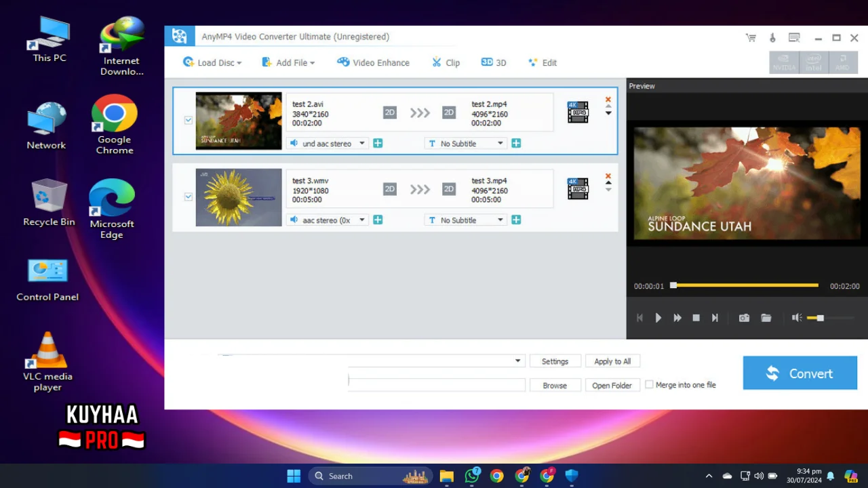Open the shopping cart purchase icon
This screenshot has width=868, height=488.
click(x=751, y=38)
